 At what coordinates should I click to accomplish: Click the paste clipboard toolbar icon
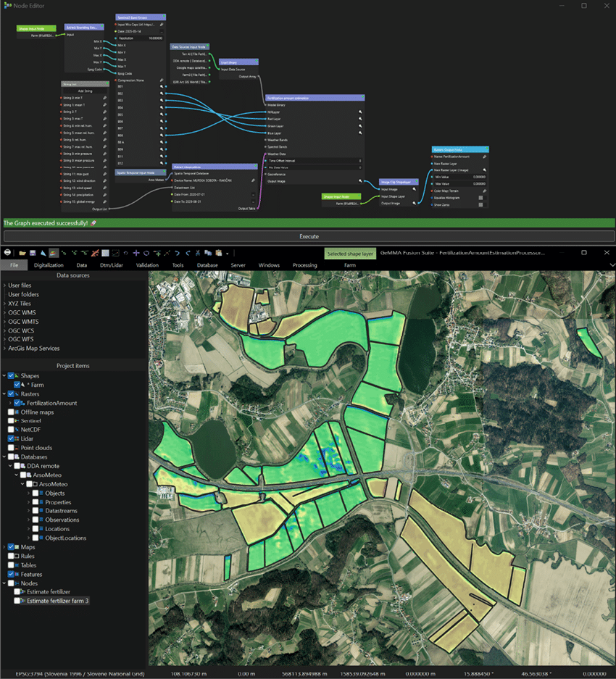coord(217,253)
